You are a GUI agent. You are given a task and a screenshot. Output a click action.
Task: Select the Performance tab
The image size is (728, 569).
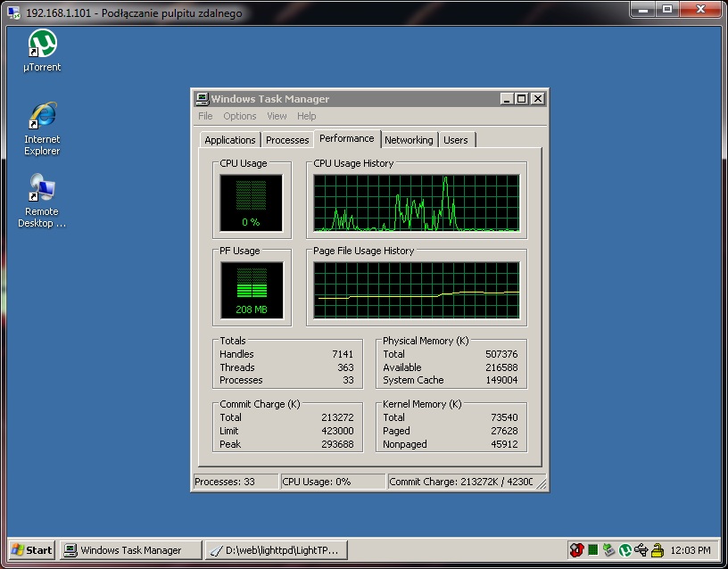(347, 138)
